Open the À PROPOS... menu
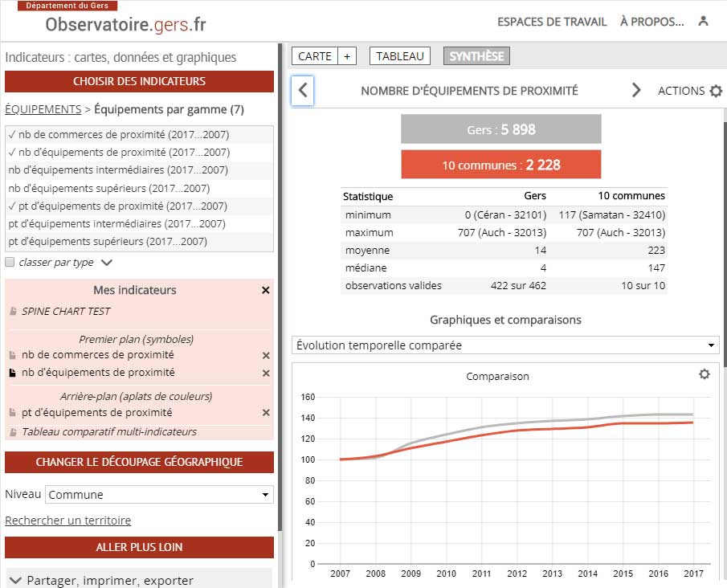 (651, 22)
